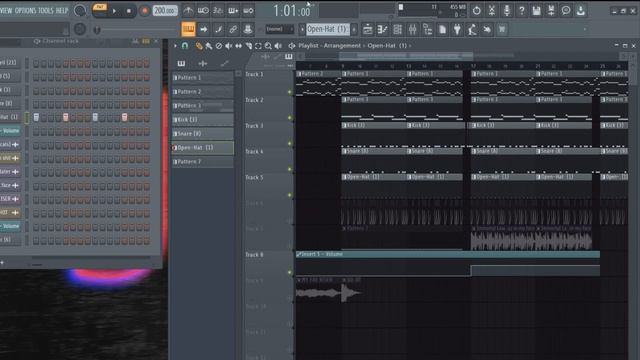Screen dimensions: 640x360
Task: Mute Track 1 with its green light
Action: 290,92
